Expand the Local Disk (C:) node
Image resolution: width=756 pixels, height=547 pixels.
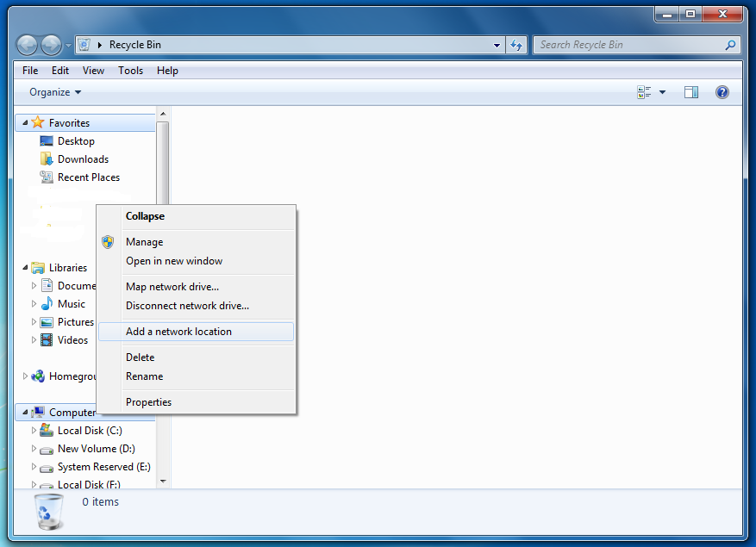tap(34, 431)
